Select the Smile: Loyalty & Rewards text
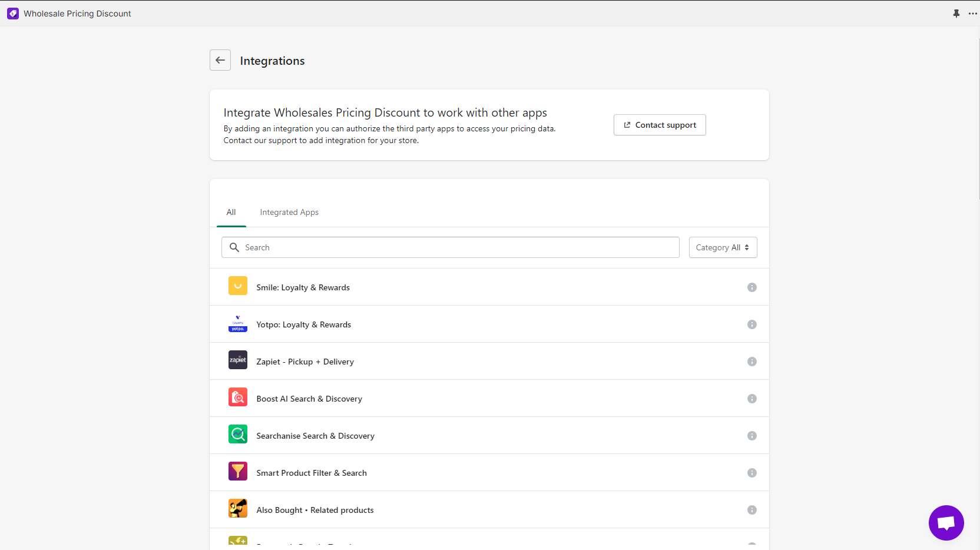Viewport: 980px width, 550px height. pos(303,287)
